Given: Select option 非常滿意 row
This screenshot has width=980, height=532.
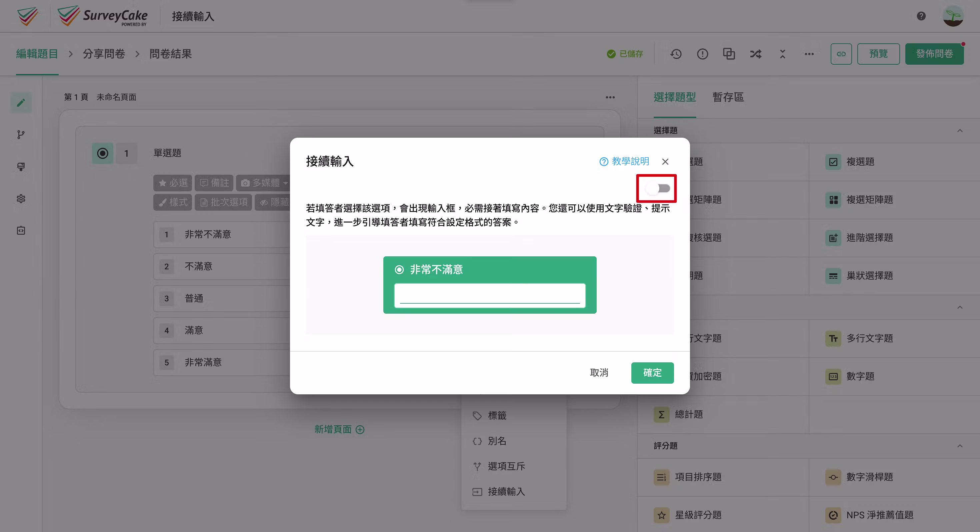Looking at the screenshot, I should [x=222, y=362].
